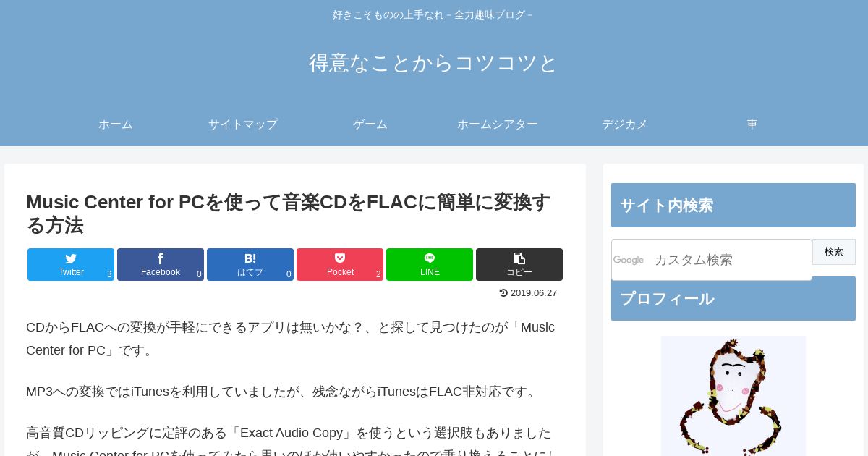Click the blog title 得意なことからコツコツと

click(434, 63)
